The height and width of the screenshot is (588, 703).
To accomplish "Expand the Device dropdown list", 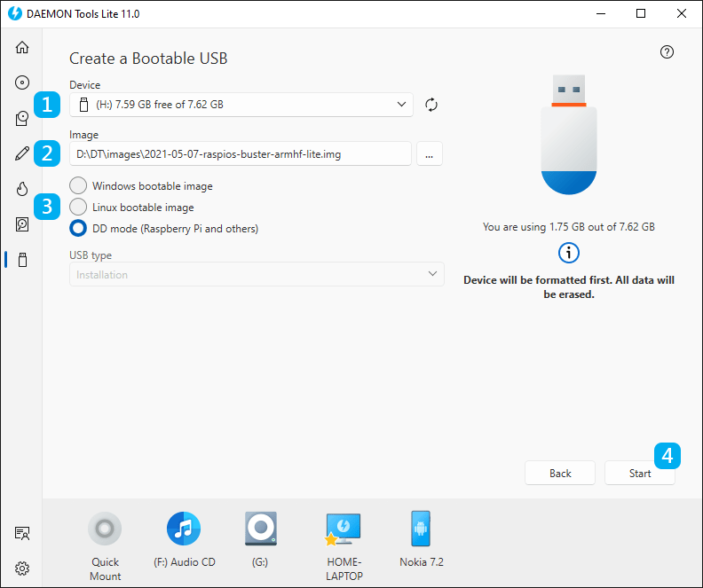I will click(241, 105).
